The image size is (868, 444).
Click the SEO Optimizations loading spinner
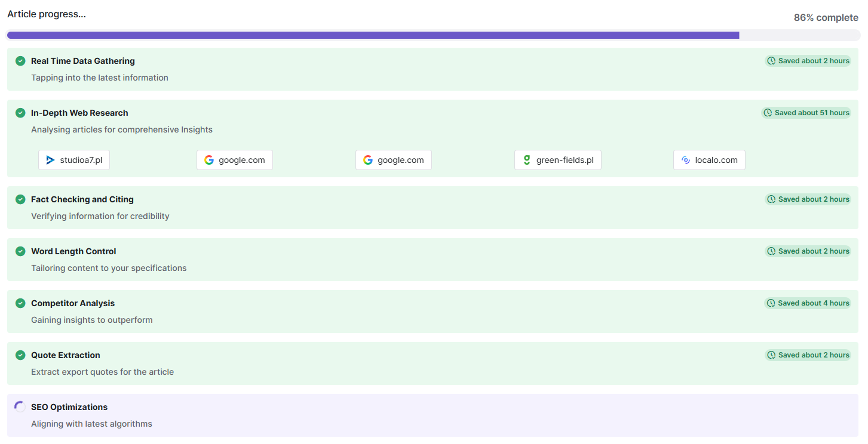pyautogui.click(x=20, y=406)
